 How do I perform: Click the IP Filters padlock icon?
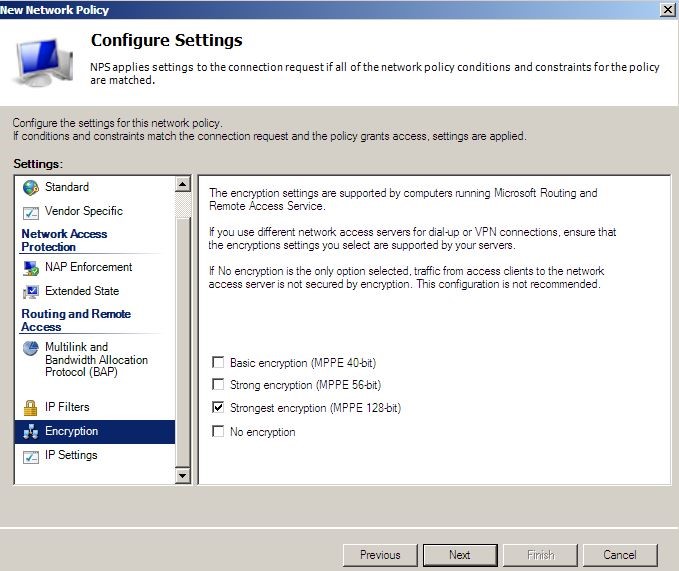[x=30, y=408]
